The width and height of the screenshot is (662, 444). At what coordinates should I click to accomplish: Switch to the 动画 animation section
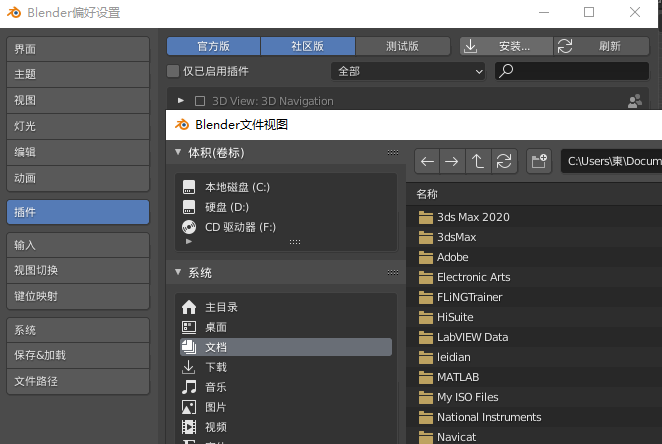78,178
